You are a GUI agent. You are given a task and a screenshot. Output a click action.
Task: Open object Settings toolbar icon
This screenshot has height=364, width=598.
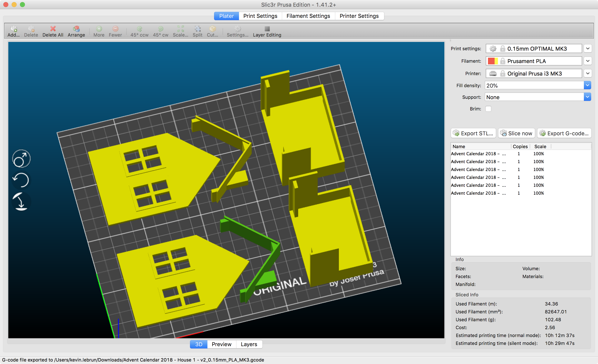(x=237, y=31)
